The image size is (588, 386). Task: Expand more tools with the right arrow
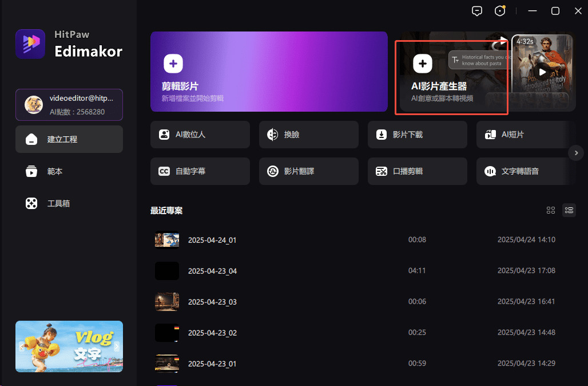click(x=576, y=153)
